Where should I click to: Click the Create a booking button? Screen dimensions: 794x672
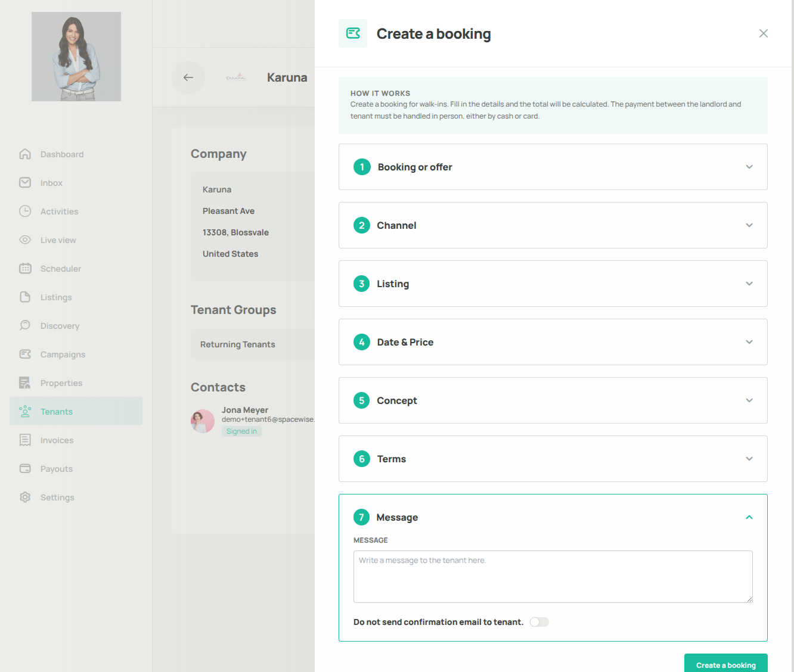tap(726, 663)
